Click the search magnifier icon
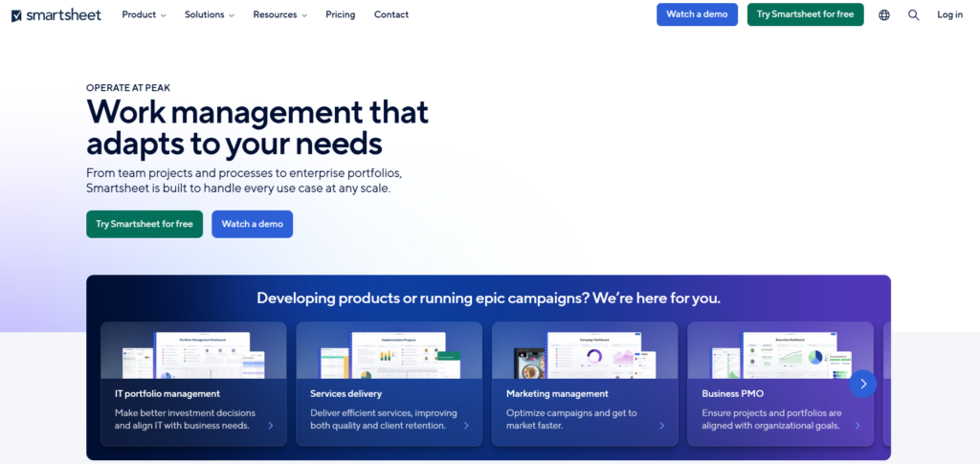The image size is (980, 464). tap(913, 14)
